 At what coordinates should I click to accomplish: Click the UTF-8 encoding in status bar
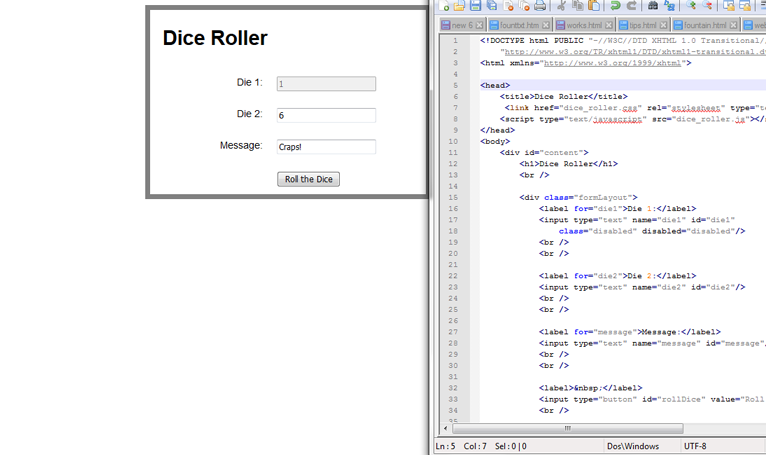coord(696,446)
